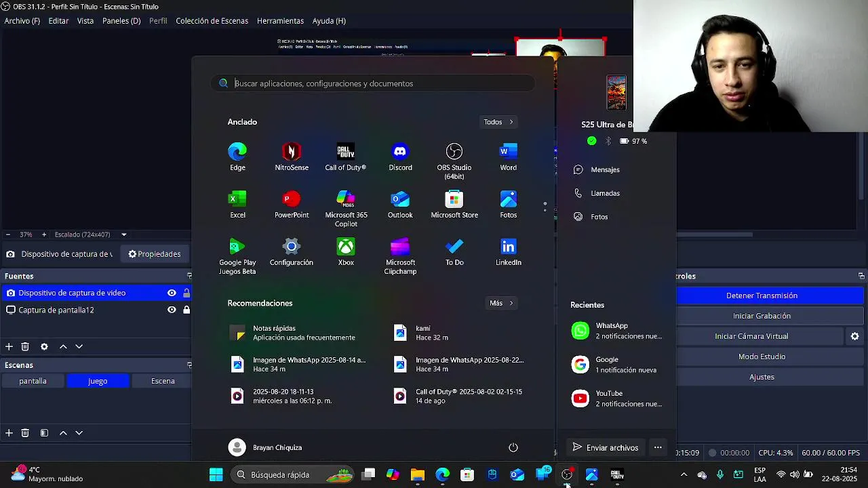Screen dimensions: 868x488
Task: Open Vista menu in OBS
Action: pyautogui.click(x=85, y=21)
